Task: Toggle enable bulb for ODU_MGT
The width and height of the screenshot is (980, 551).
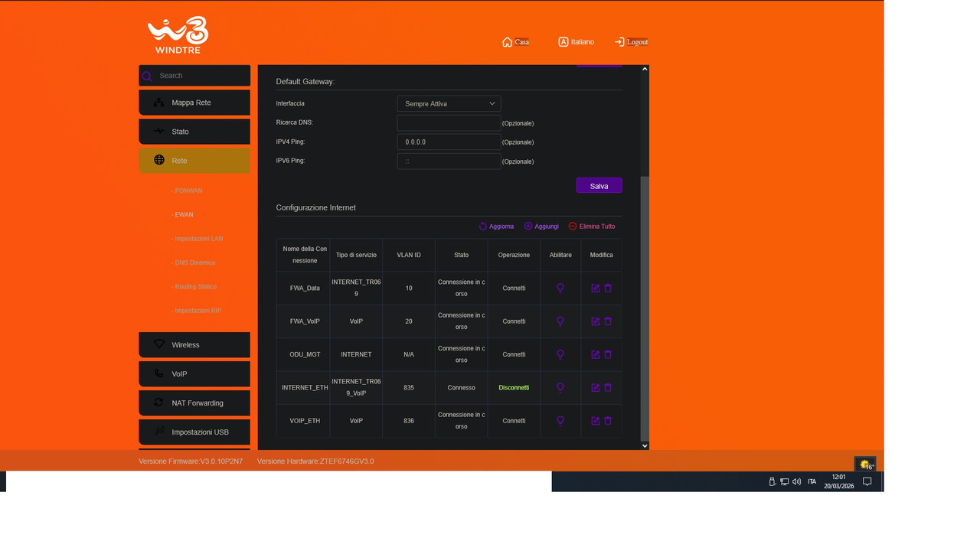Action: pyautogui.click(x=560, y=354)
